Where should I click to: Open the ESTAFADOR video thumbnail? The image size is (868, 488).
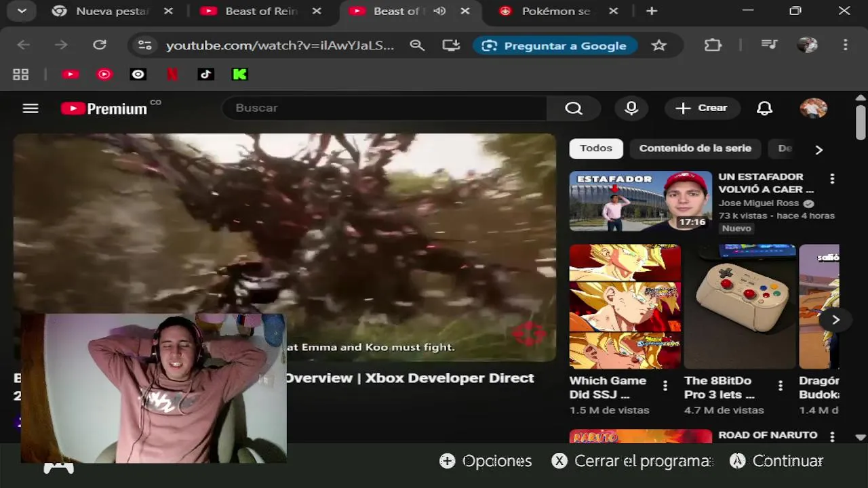click(641, 201)
